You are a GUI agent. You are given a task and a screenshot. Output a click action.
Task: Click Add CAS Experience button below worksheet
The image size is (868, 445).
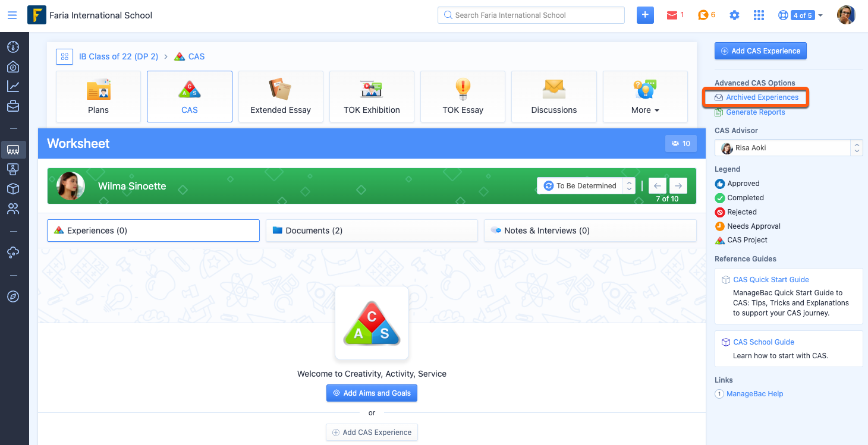(372, 432)
